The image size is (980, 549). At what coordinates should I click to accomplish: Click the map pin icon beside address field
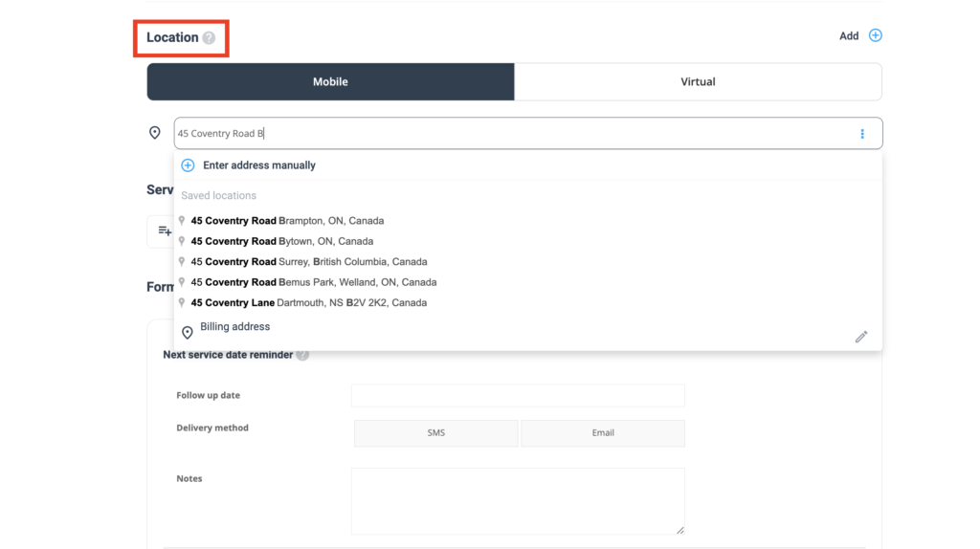pos(154,133)
